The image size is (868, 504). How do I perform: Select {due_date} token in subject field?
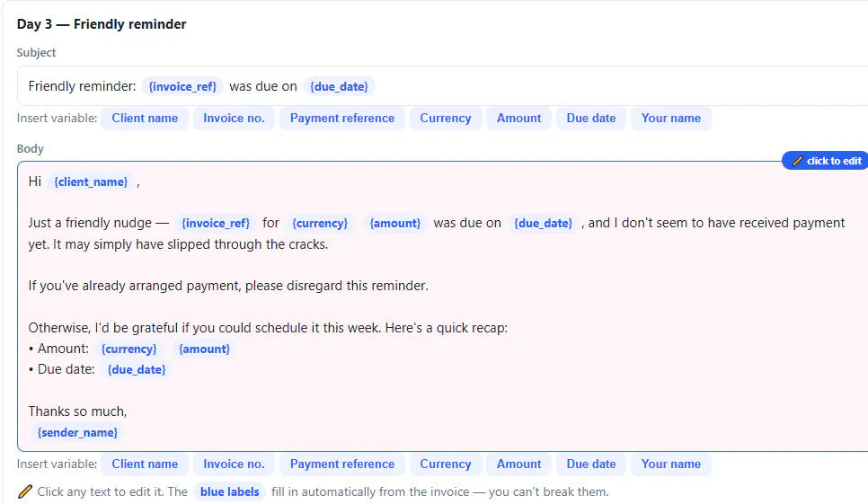point(339,87)
